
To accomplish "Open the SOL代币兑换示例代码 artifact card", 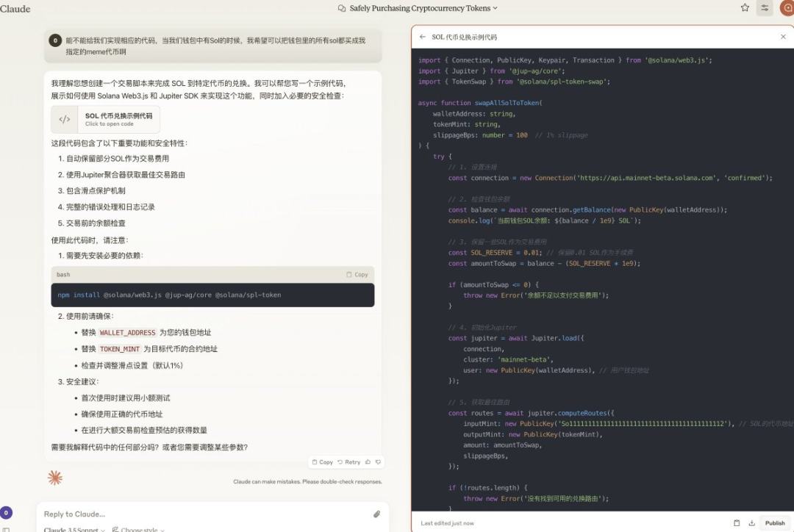I will [x=106, y=119].
